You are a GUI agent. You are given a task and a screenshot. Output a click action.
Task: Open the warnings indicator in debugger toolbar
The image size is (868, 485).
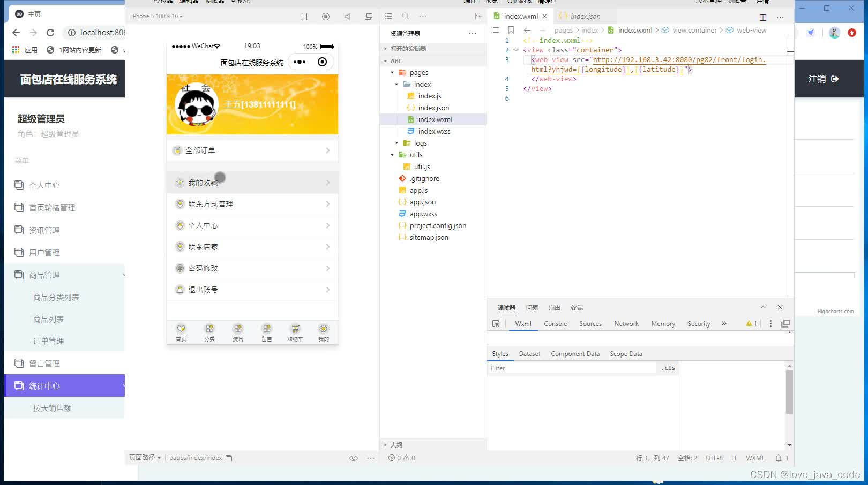[751, 324]
